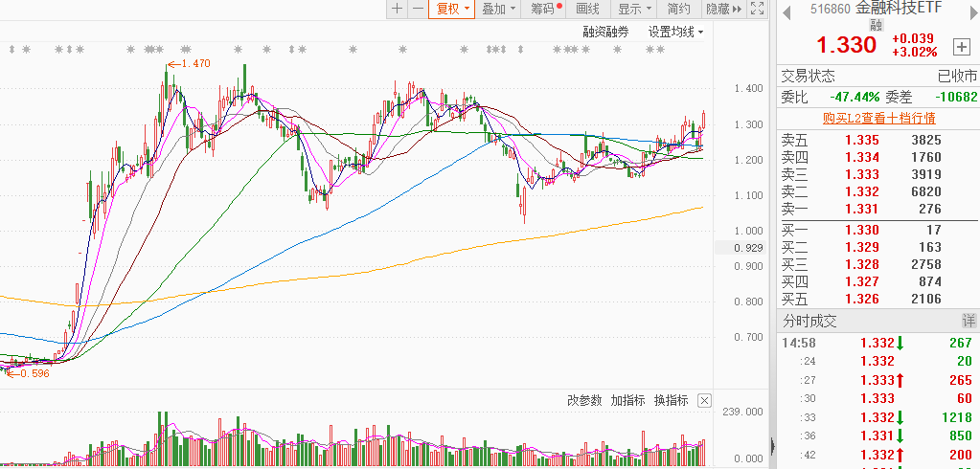The image size is (980, 469).
Task: Open the 筹码 chip distribution tab
Action: tap(546, 9)
